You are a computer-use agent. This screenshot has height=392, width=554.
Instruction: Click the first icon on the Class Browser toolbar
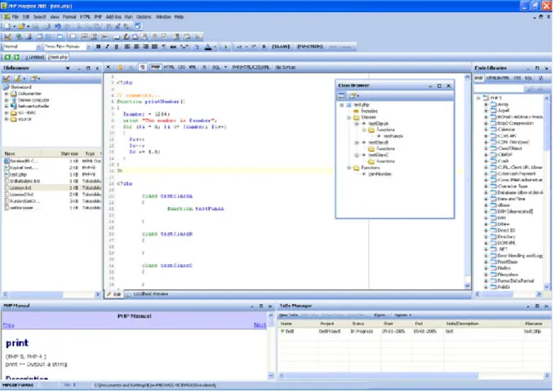341,95
